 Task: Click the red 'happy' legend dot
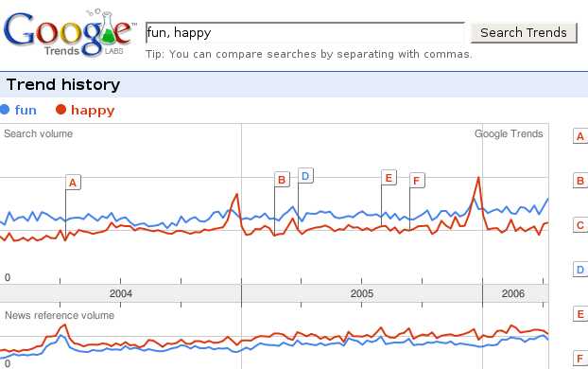61,110
